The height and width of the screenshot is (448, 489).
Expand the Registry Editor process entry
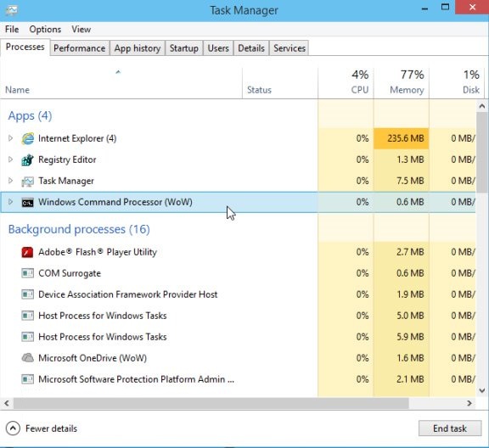pyautogui.click(x=10, y=160)
